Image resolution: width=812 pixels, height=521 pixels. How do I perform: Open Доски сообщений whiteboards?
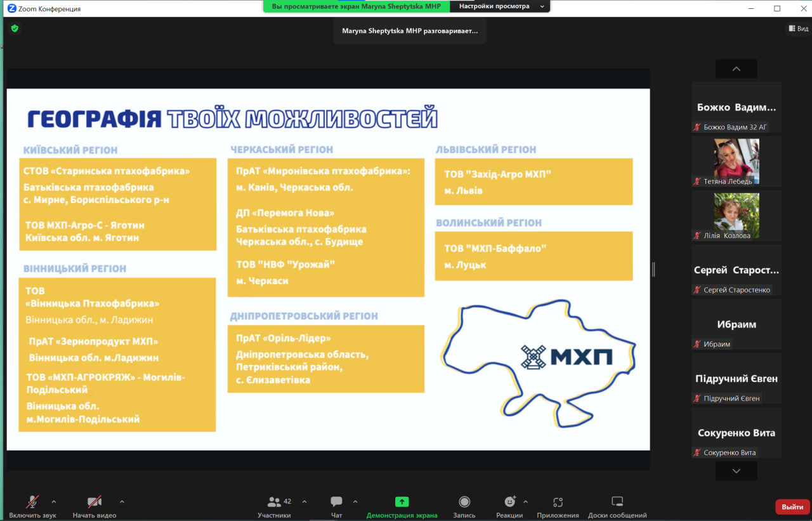click(617, 506)
